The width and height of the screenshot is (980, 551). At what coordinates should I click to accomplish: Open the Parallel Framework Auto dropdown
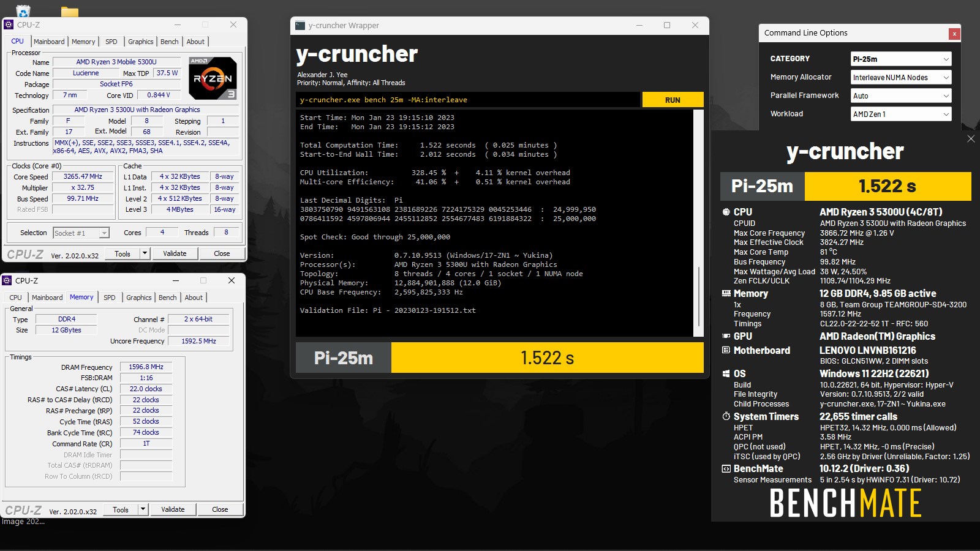click(x=901, y=96)
